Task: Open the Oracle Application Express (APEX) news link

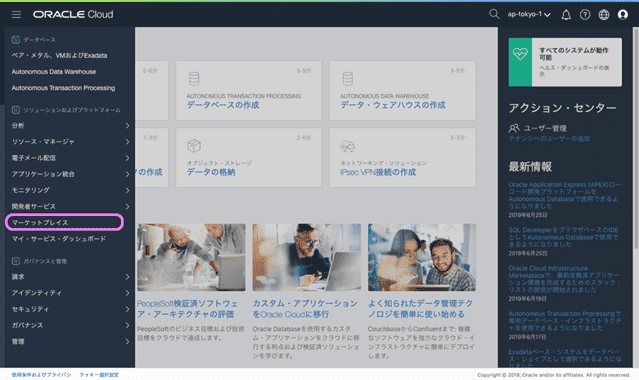Action: [565, 195]
